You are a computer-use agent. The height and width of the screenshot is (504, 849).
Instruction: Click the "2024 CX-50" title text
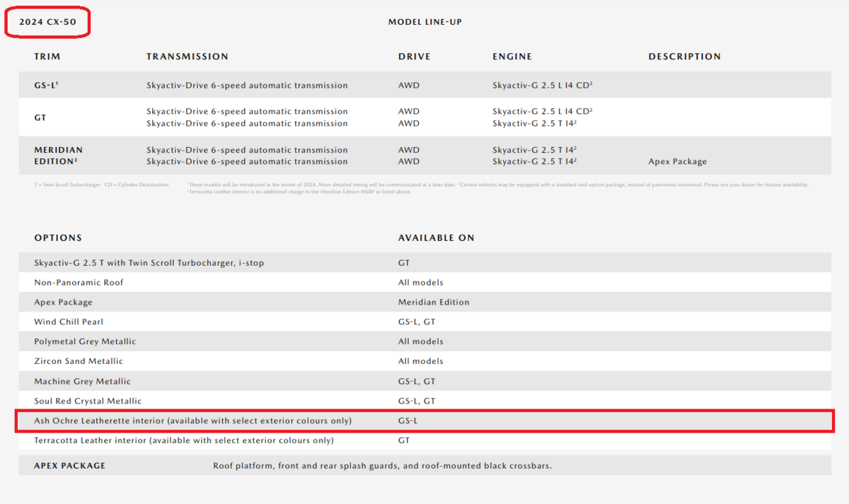coord(47,22)
